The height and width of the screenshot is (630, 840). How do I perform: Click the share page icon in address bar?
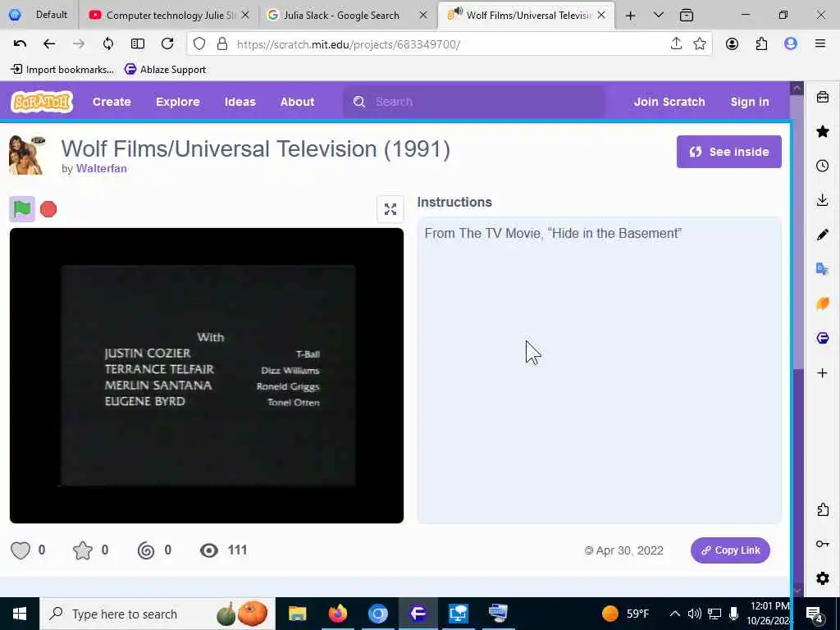[676, 44]
